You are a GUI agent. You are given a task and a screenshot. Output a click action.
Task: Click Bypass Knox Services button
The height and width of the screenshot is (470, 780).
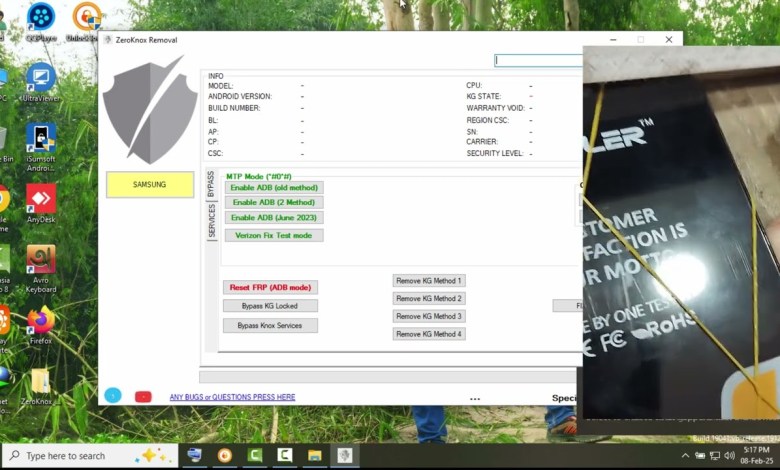pyautogui.click(x=270, y=325)
